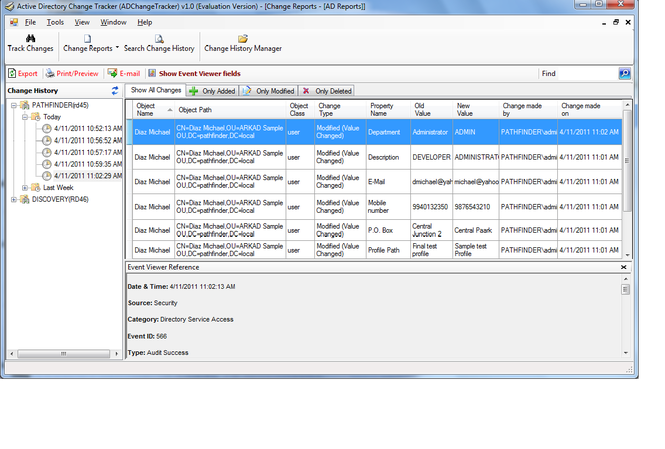Click the Find input field
The width and height of the screenshot is (665, 449).
click(x=587, y=73)
